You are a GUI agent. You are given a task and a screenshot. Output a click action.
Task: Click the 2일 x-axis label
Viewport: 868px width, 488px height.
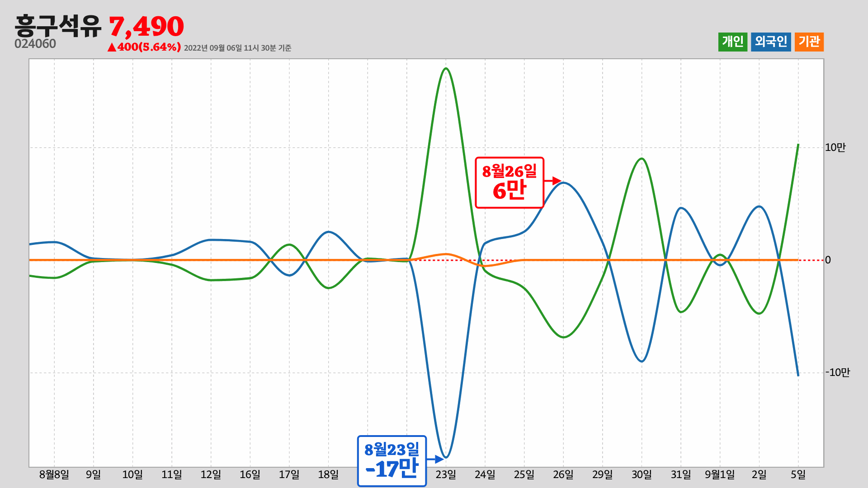pos(759,474)
